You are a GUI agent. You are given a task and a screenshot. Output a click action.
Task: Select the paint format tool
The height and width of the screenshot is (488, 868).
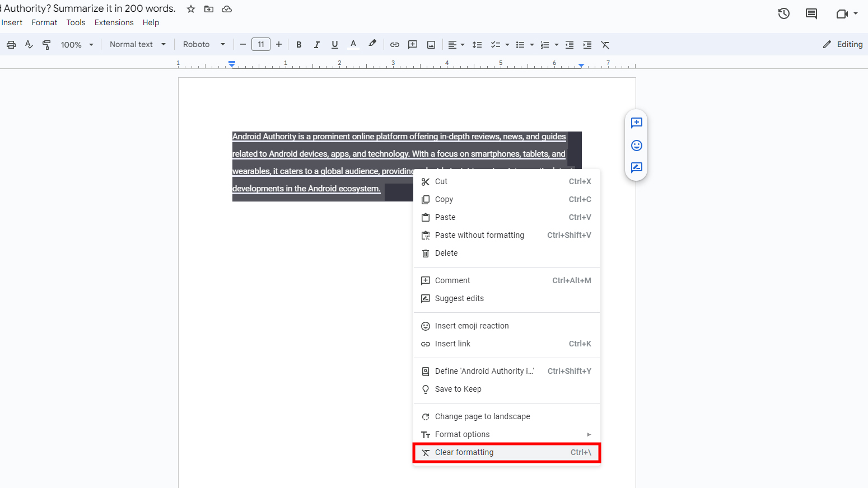pos(46,45)
